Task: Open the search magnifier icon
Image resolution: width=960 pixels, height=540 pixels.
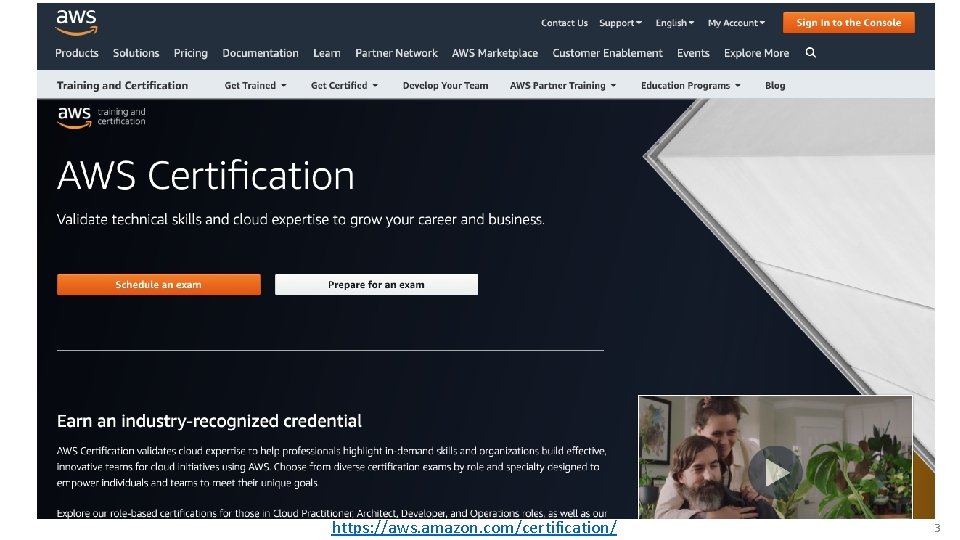Action: pyautogui.click(x=811, y=53)
